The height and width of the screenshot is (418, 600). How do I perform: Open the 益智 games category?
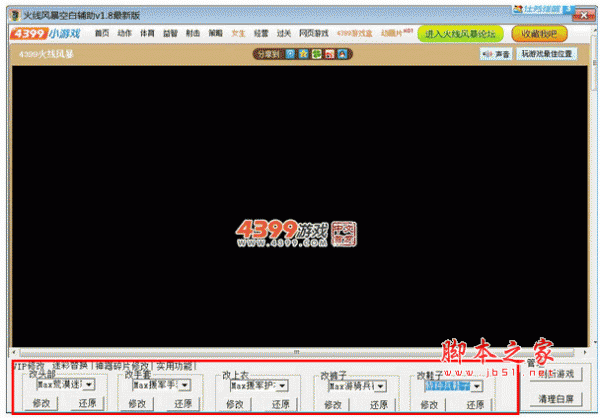(170, 34)
